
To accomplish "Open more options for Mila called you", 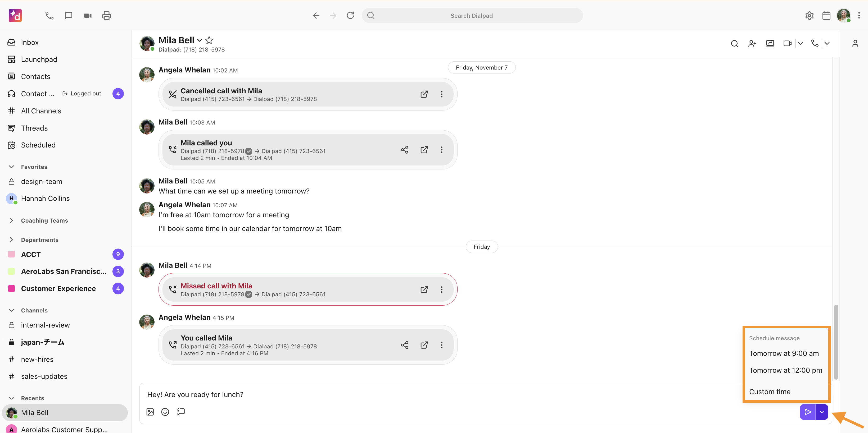I will pyautogui.click(x=441, y=150).
